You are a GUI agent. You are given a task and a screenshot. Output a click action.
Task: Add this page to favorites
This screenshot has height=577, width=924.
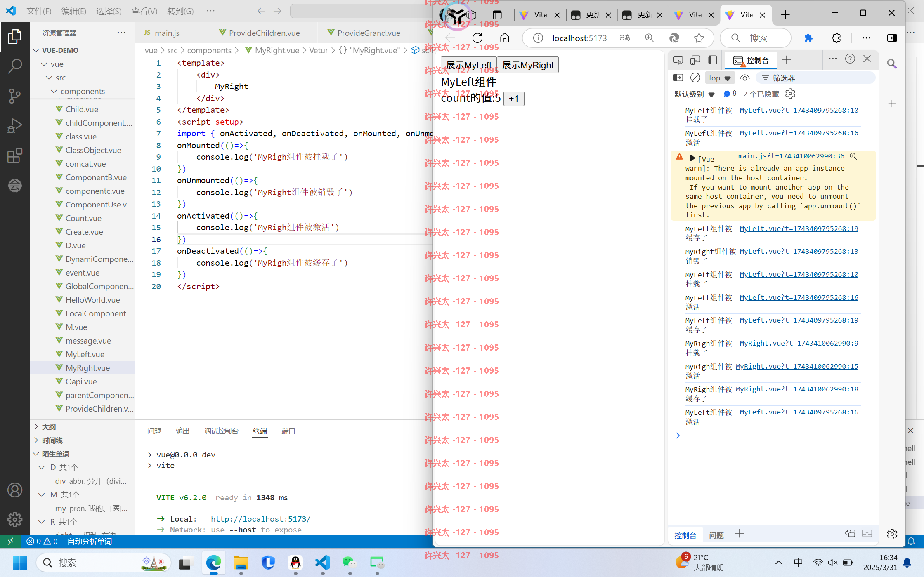coord(699,38)
